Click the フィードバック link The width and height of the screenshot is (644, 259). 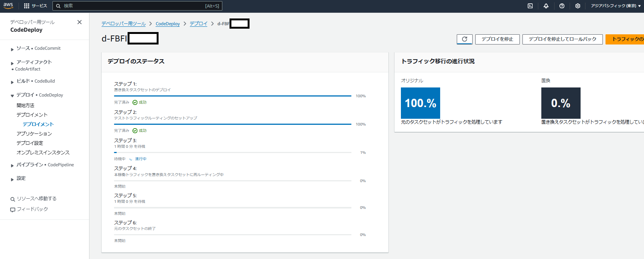click(x=32, y=209)
